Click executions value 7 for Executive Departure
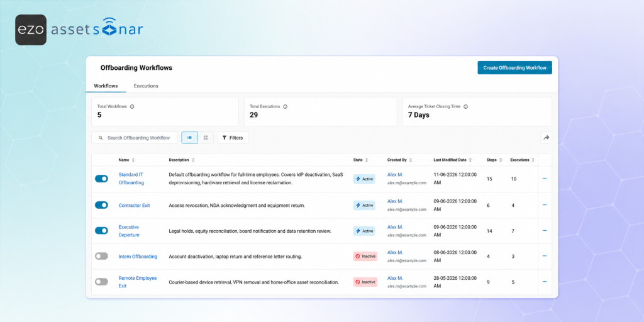Image resolution: width=644 pixels, height=322 pixels. [x=513, y=231]
